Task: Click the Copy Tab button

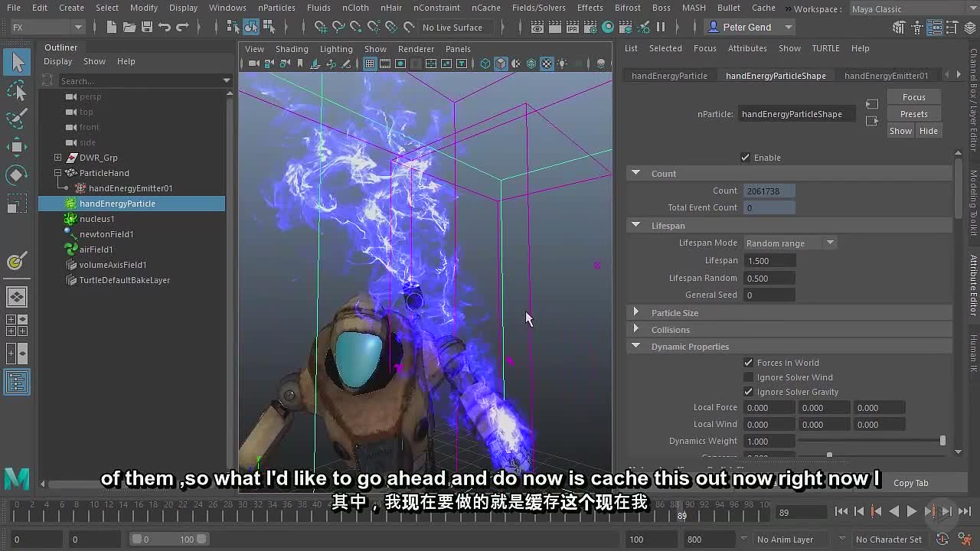Action: [x=910, y=483]
